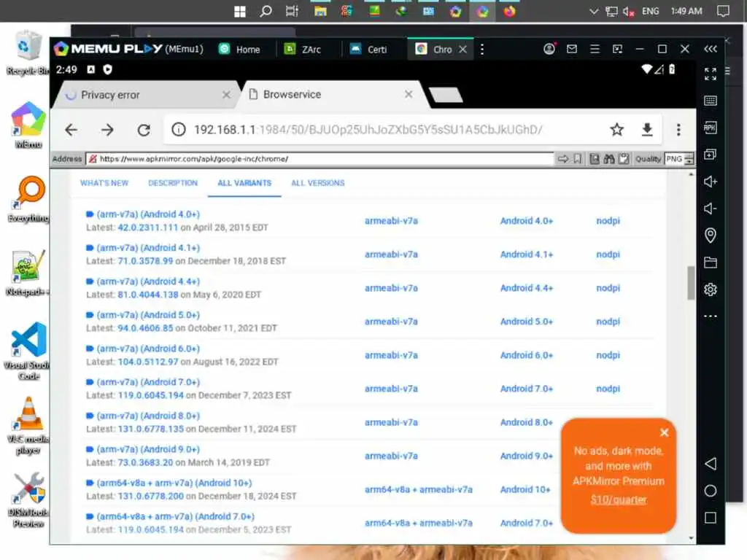Open $10/quarter premium link
The image size is (747, 560).
point(619,499)
